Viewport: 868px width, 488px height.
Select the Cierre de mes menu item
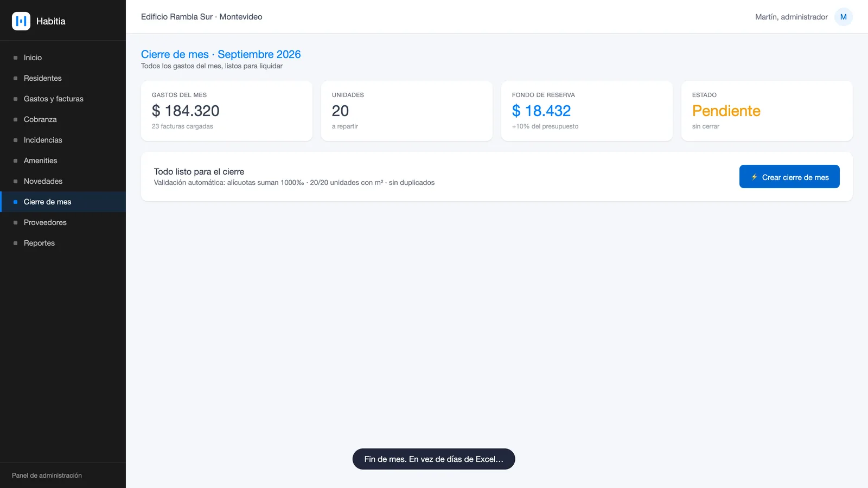pyautogui.click(x=63, y=202)
